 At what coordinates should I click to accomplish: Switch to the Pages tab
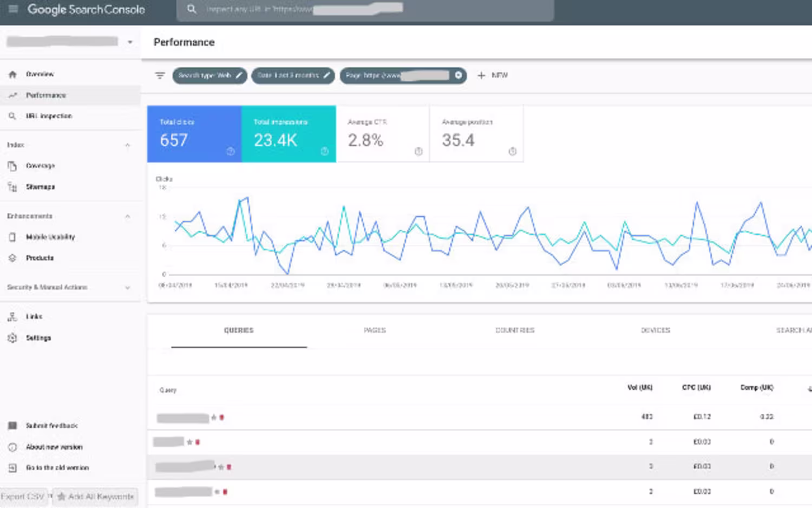pos(375,330)
